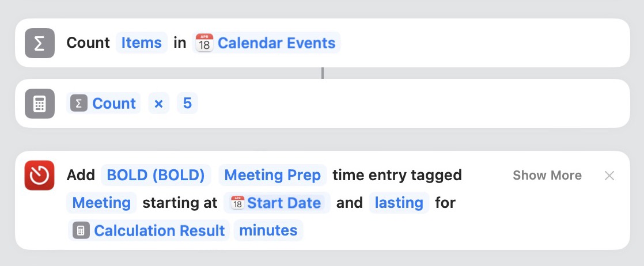Select the Calendar Events variable token
644x266 pixels.
(267, 43)
